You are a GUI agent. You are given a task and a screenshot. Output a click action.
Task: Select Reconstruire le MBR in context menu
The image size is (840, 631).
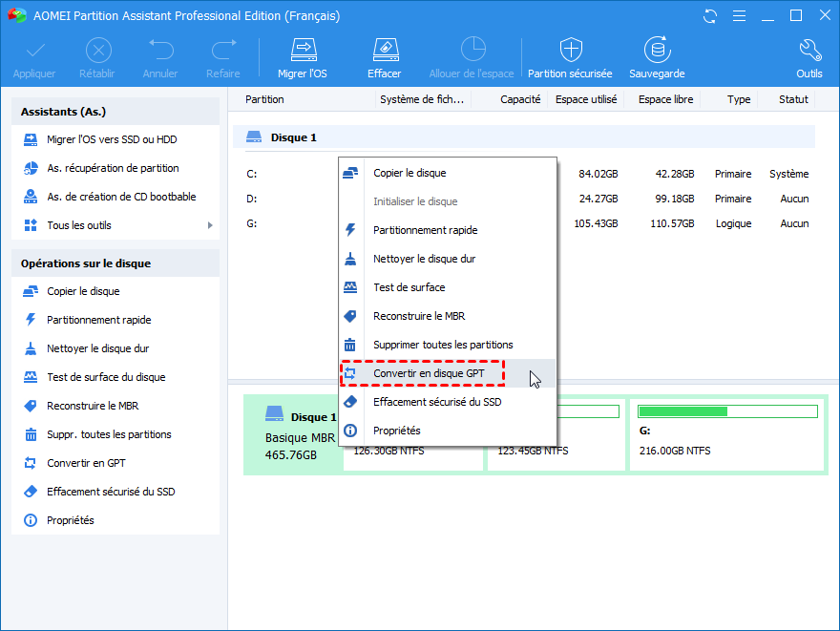(x=448, y=316)
